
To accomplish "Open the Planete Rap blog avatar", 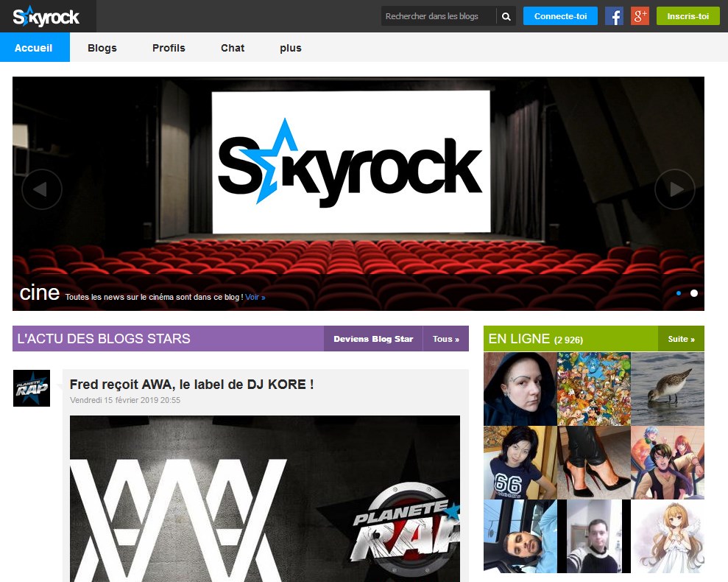I will (x=32, y=388).
